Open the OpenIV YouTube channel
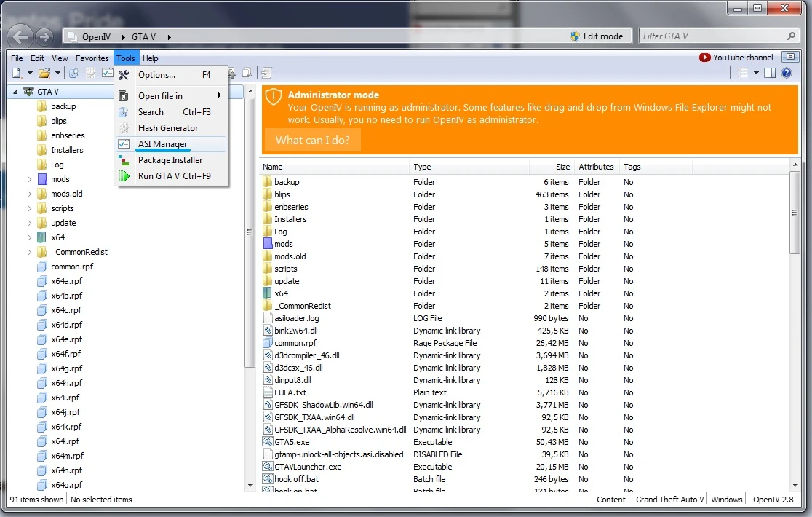812x517 pixels. tap(736, 57)
